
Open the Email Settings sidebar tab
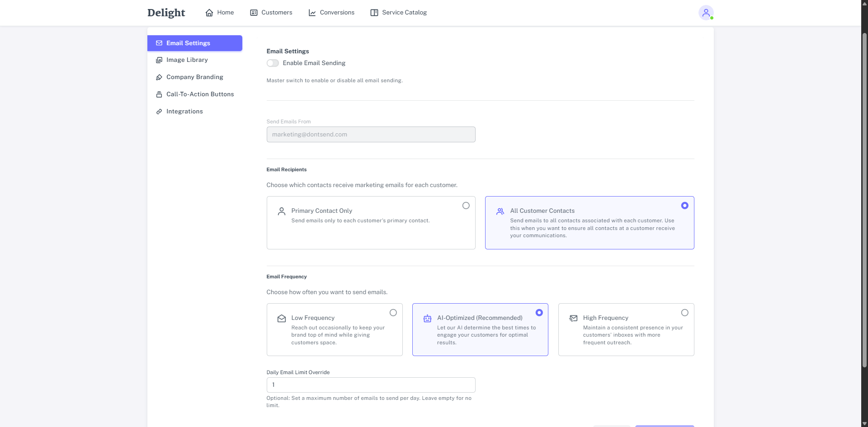pyautogui.click(x=194, y=43)
